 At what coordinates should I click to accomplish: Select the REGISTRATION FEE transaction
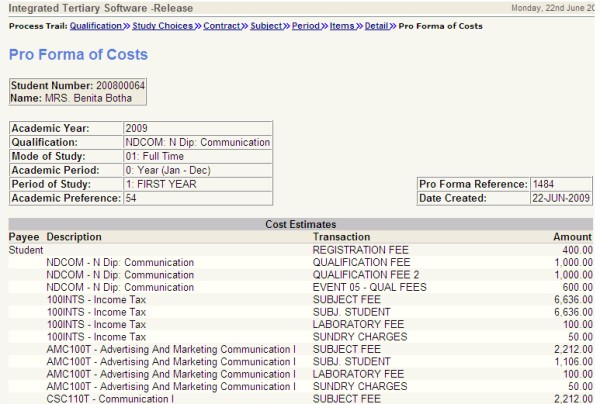(x=360, y=250)
